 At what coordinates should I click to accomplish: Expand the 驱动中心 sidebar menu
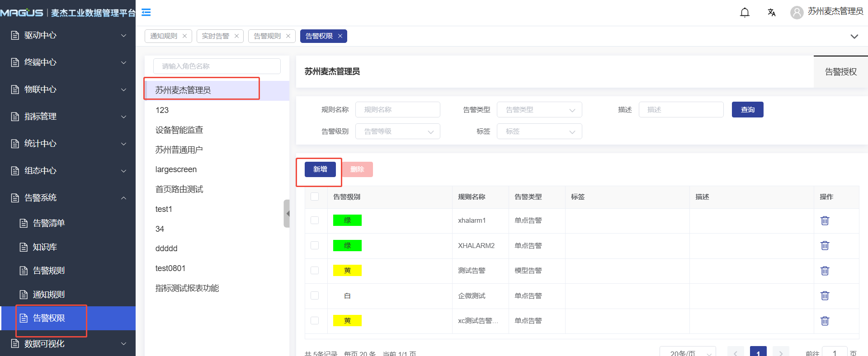point(68,35)
